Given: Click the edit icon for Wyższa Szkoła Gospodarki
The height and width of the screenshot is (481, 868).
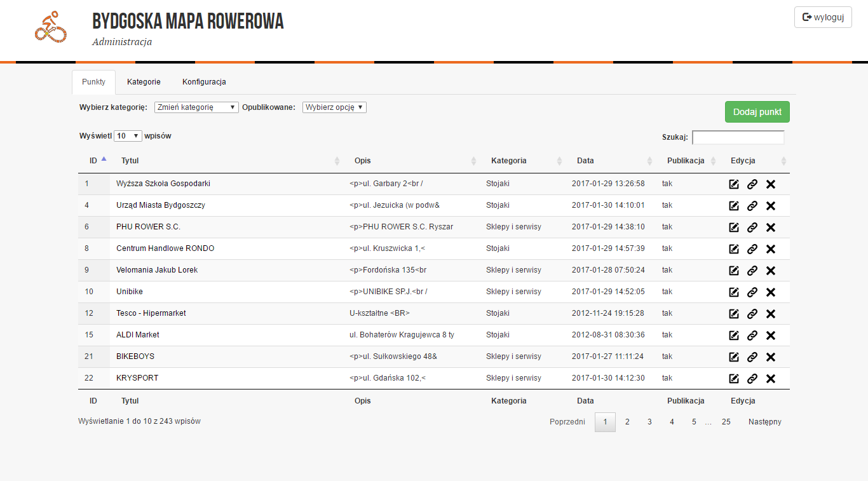Looking at the screenshot, I should (734, 184).
